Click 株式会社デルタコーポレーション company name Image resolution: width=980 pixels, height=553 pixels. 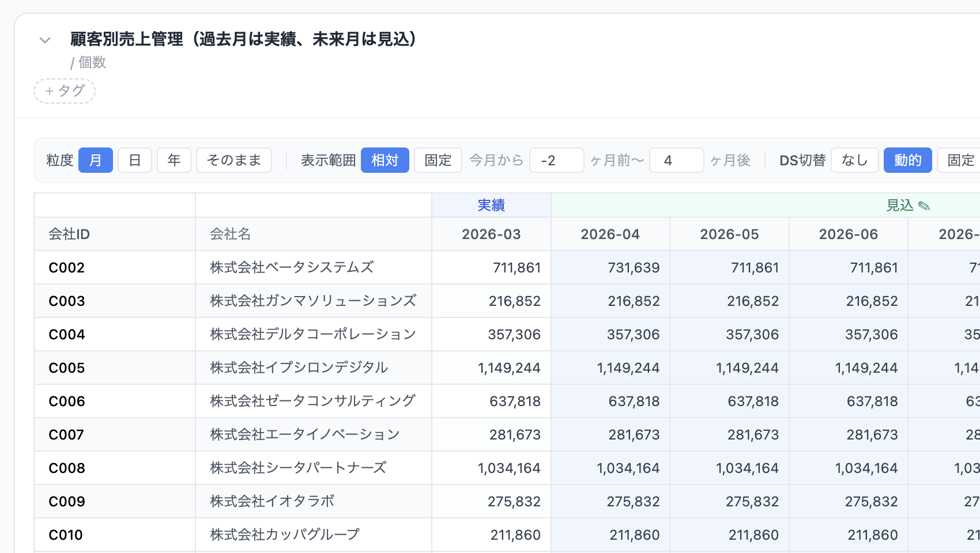[313, 334]
